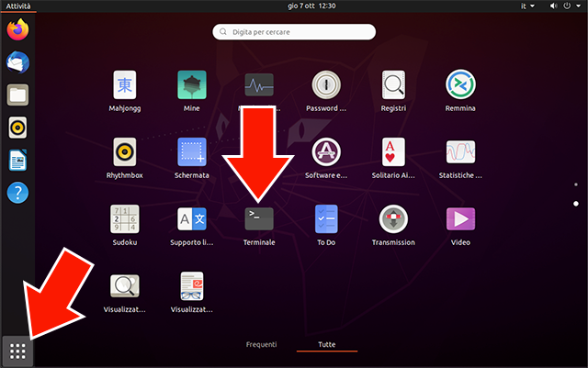Open the Mine game icon
This screenshot has width=588, height=368.
click(x=192, y=86)
